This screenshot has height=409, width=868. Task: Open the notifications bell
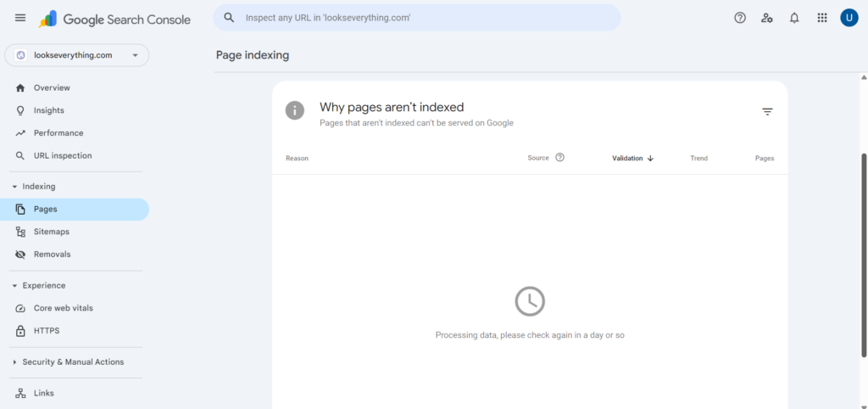[794, 18]
